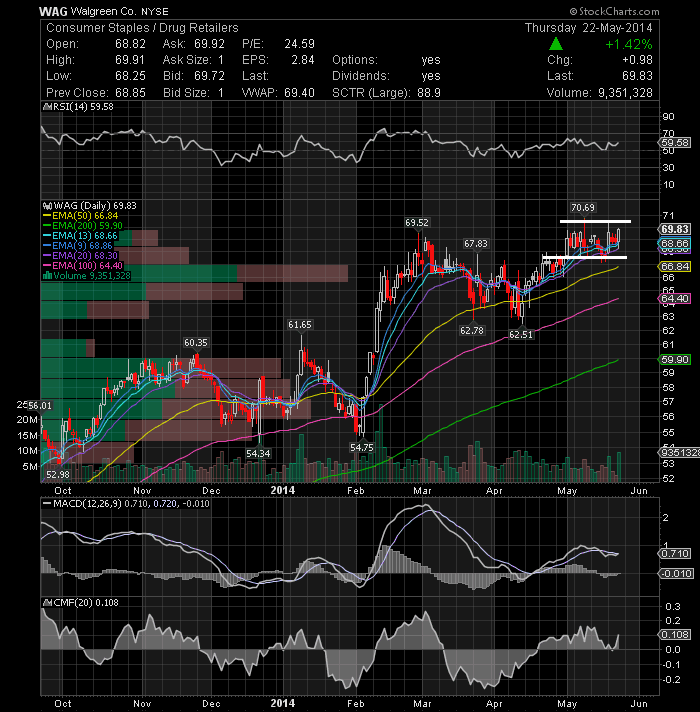700x712 pixels.
Task: Click the 52.98 October low annotation
Action: coord(58,475)
